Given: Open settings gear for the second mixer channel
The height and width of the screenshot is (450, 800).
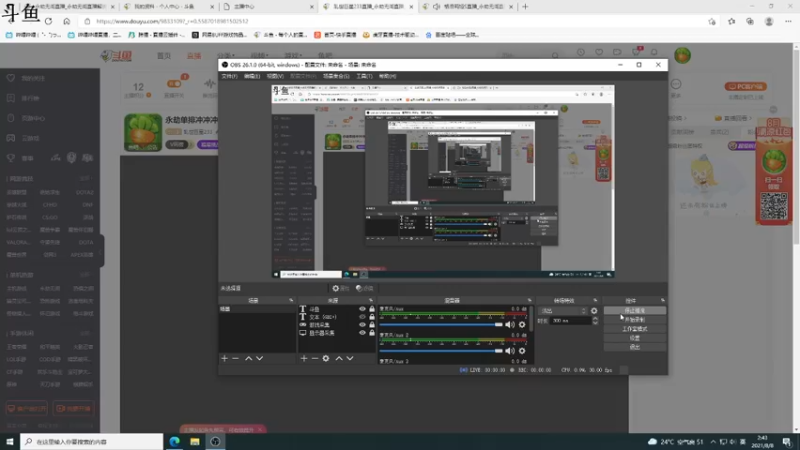Looking at the screenshot, I should point(522,351).
